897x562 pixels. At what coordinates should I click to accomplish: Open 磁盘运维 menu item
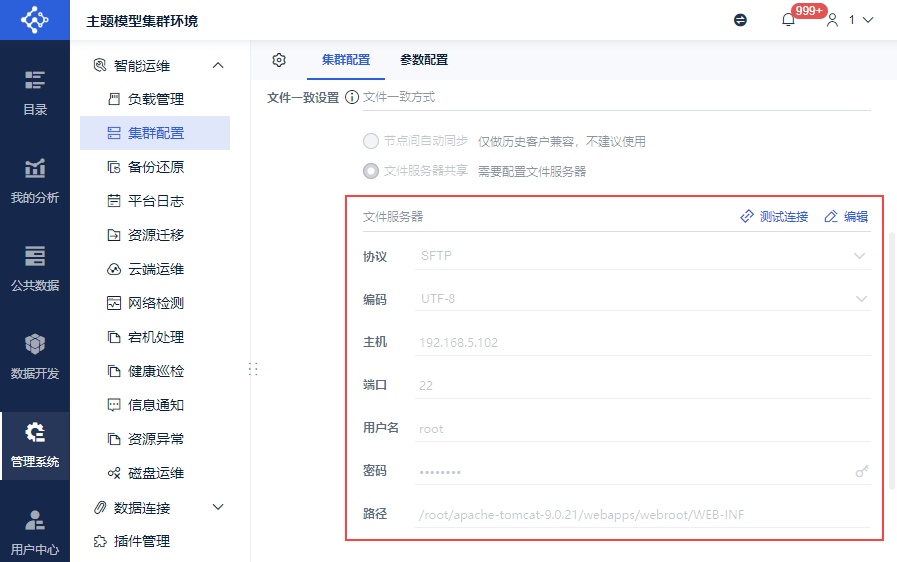coord(155,473)
